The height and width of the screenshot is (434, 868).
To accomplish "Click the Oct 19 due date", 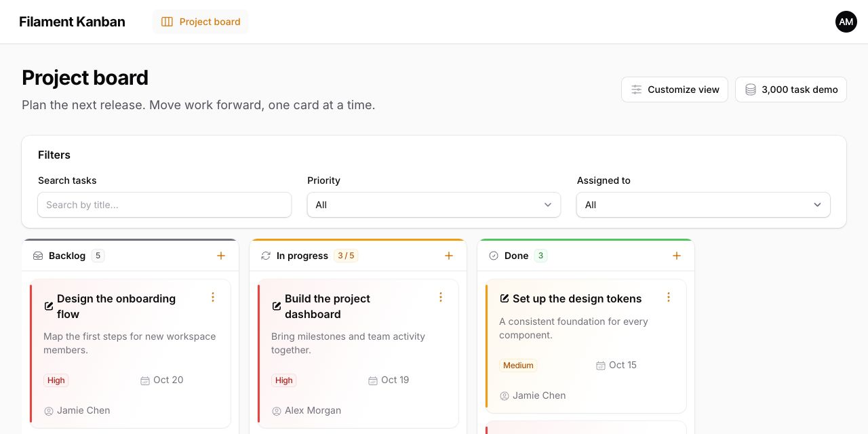I will (395, 380).
